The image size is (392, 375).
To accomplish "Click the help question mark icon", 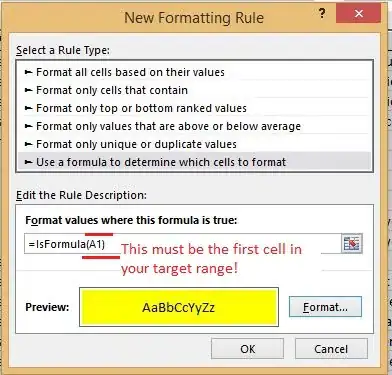I will 322,13.
